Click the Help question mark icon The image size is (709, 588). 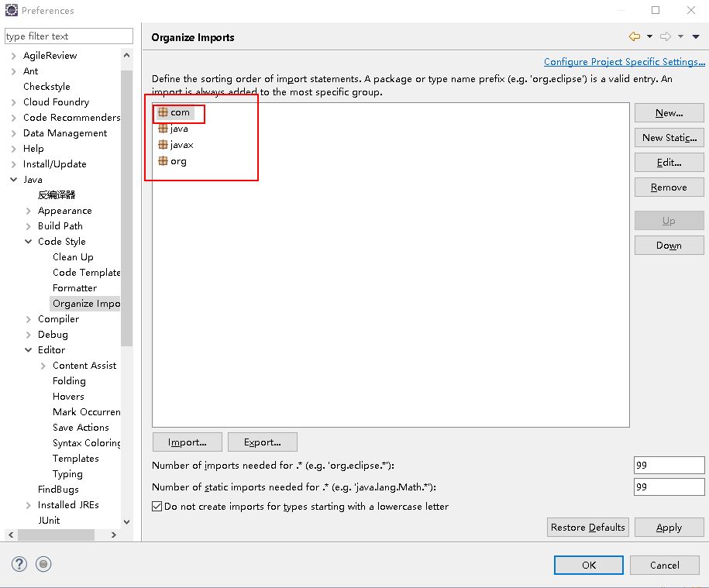tap(19, 564)
